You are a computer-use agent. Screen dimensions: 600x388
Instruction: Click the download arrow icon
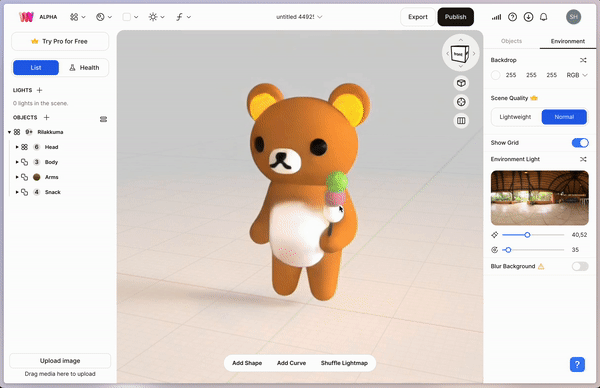click(528, 17)
